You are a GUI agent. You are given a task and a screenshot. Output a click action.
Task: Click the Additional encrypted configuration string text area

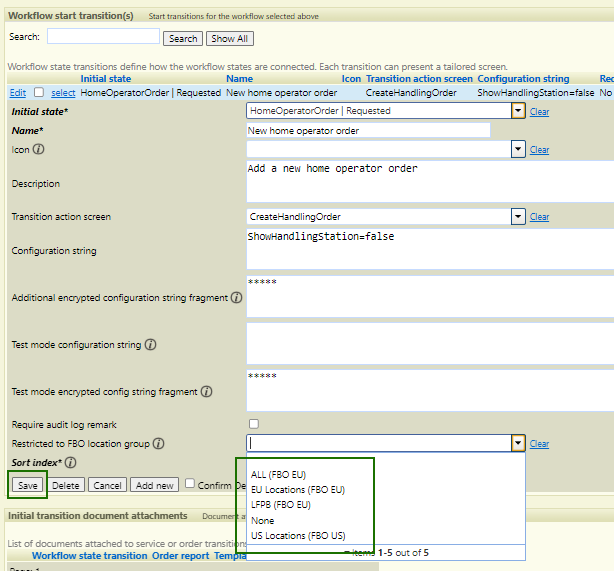[430, 296]
